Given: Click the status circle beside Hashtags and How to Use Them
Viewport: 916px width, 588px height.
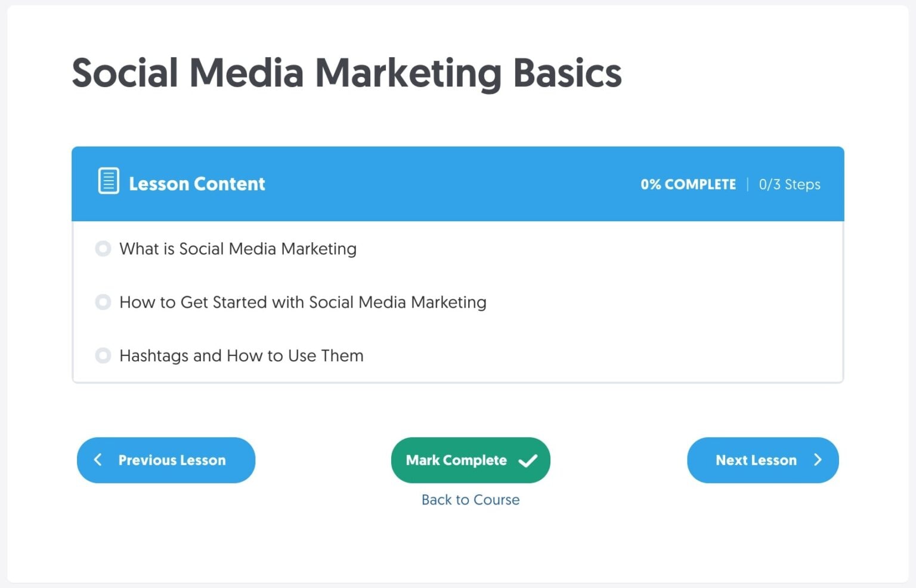Looking at the screenshot, I should [x=103, y=355].
